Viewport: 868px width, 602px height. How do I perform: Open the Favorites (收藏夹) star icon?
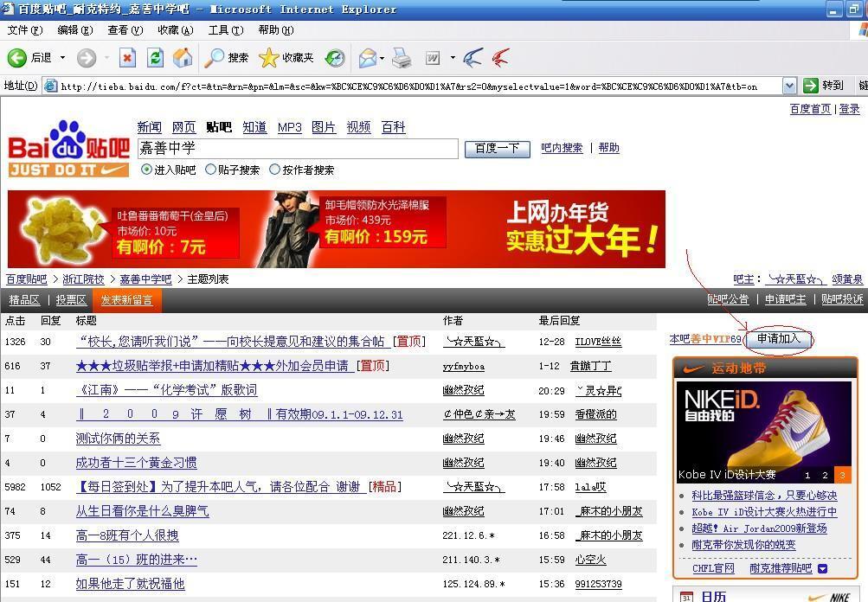(269, 58)
